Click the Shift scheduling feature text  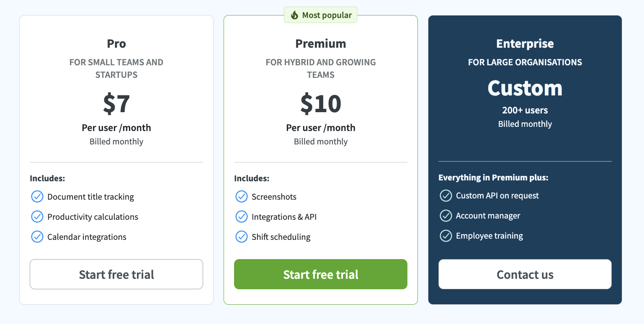(x=281, y=237)
